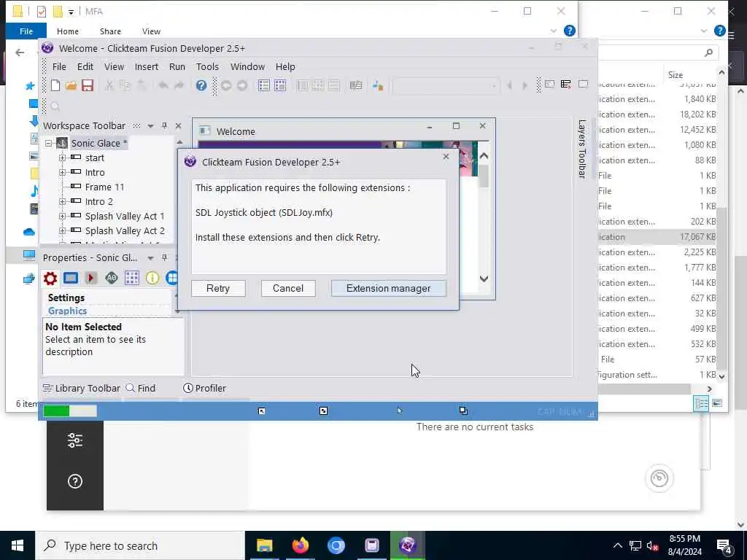Open the Window menu in Fusion
Viewport: 747px width, 560px height.
(247, 66)
